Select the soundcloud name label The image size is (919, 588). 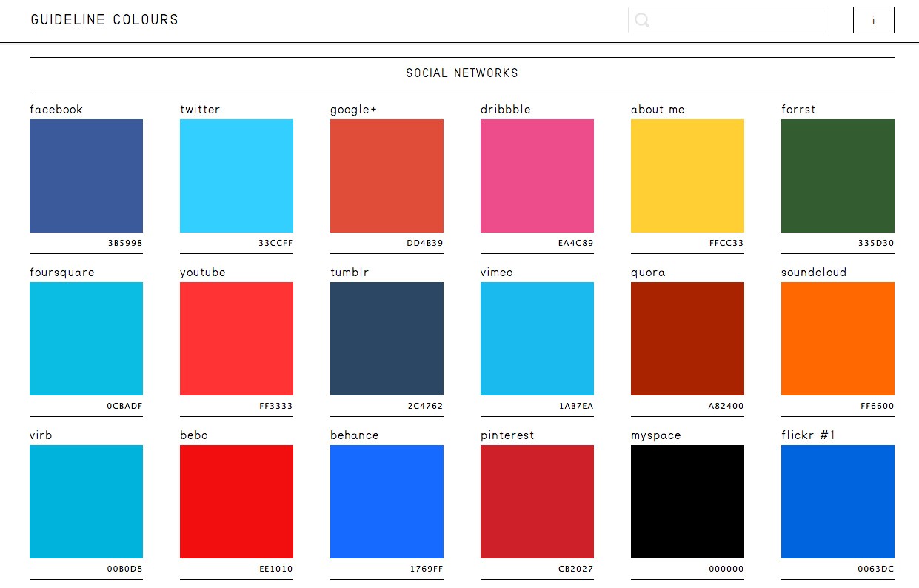point(814,273)
